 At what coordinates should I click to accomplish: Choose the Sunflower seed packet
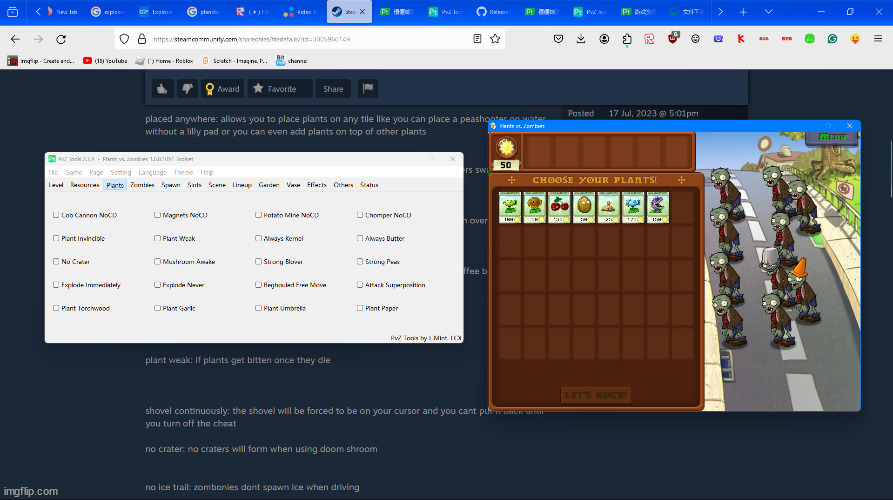pos(534,207)
